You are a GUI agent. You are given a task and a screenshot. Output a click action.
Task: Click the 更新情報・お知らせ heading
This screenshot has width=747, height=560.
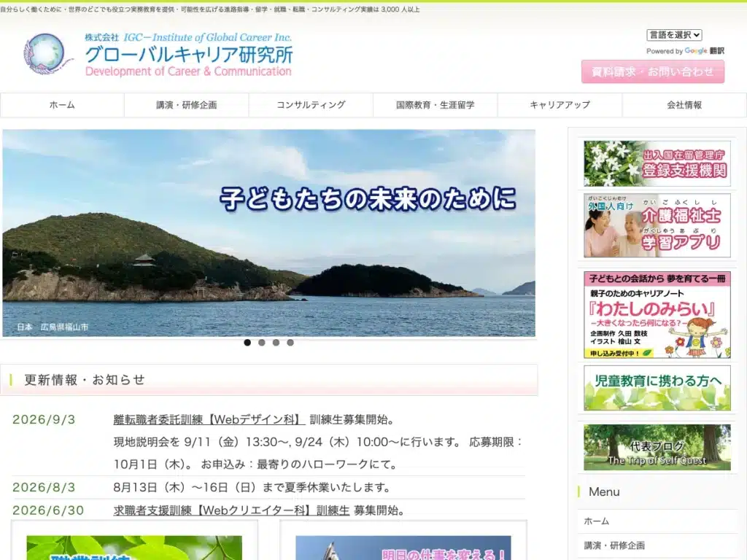tap(85, 379)
